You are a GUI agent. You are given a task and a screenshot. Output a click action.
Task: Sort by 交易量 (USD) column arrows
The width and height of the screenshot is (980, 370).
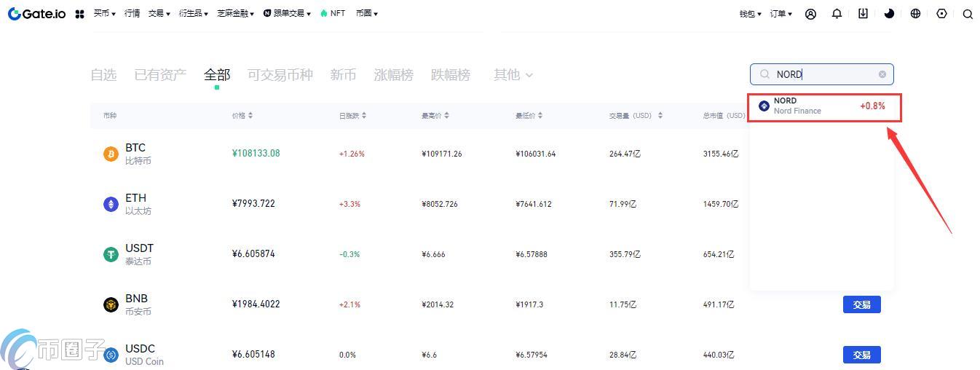point(660,116)
